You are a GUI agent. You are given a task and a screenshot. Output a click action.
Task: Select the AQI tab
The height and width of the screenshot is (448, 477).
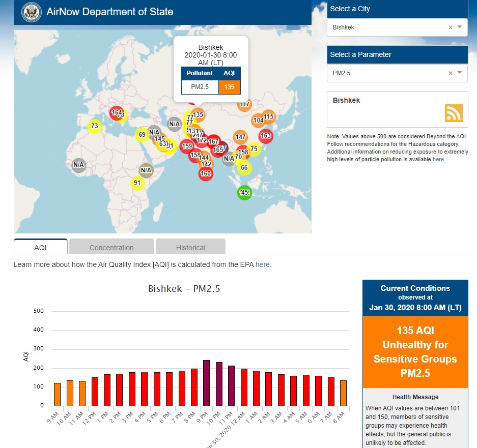click(x=41, y=247)
